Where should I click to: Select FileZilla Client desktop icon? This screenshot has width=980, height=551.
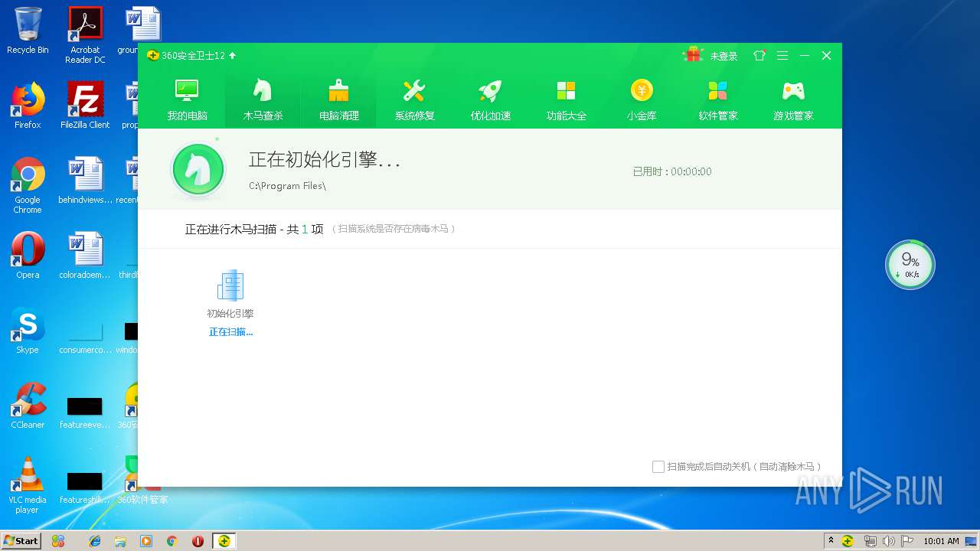(x=85, y=105)
